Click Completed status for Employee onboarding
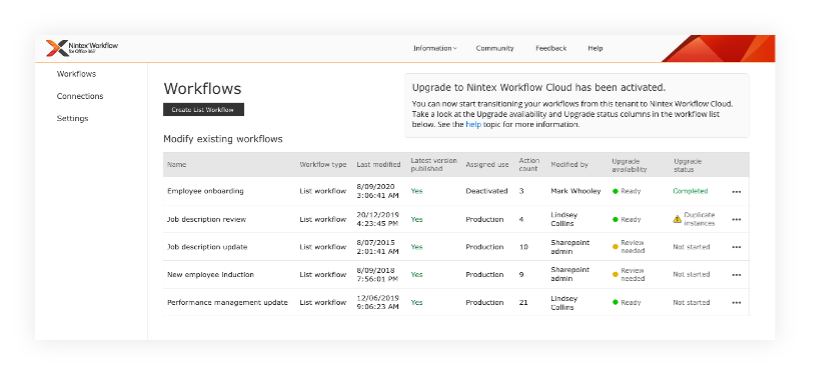The image size is (823, 375). point(690,191)
